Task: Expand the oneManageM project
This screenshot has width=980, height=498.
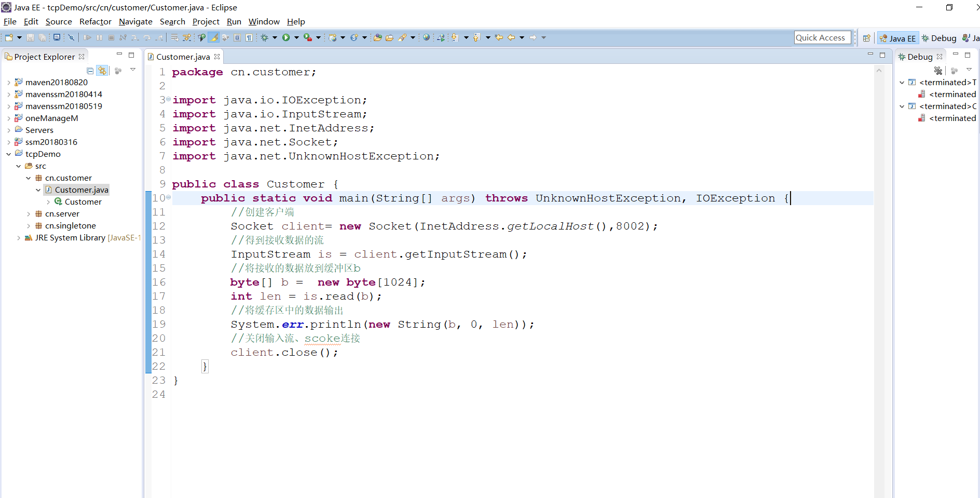Action: click(9, 118)
